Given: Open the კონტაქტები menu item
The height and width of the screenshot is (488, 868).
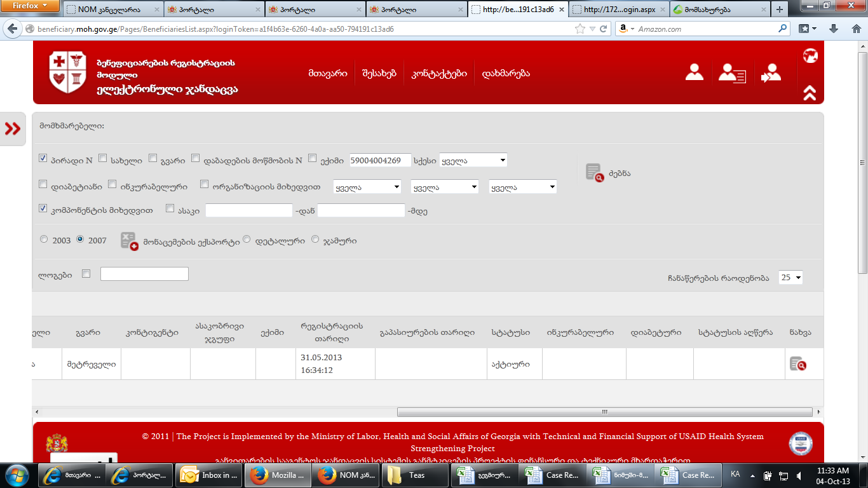Looking at the screenshot, I should pos(439,73).
